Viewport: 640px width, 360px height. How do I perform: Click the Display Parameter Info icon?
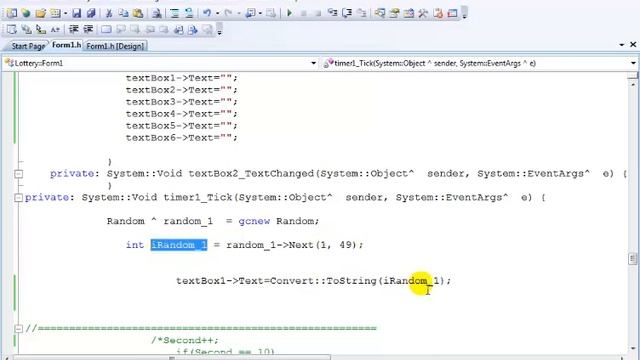pyautogui.click(x=27, y=29)
